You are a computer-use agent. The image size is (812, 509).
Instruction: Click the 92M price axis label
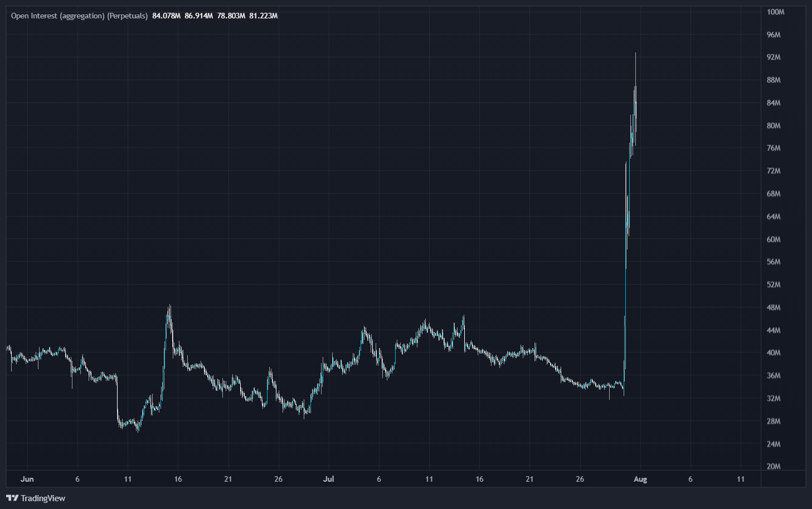(774, 57)
